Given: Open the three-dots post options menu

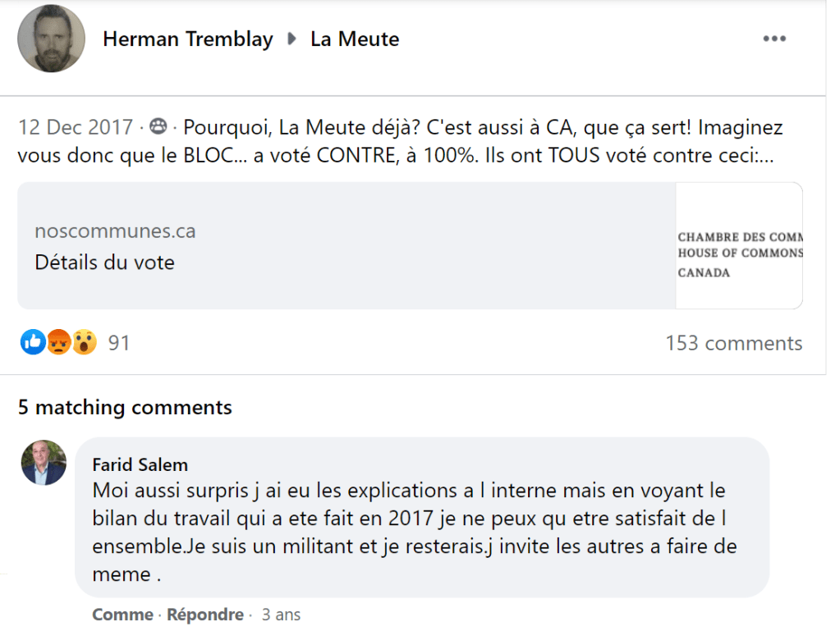Looking at the screenshot, I should coord(774,39).
